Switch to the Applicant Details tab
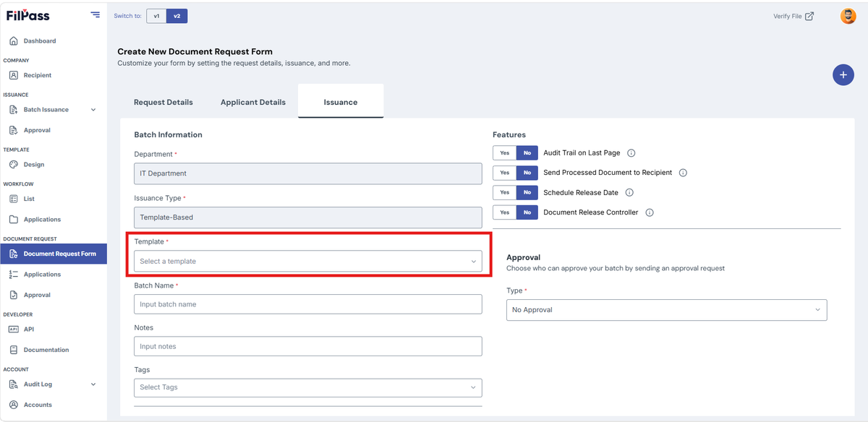Viewport: 868px width, 422px height. (253, 102)
